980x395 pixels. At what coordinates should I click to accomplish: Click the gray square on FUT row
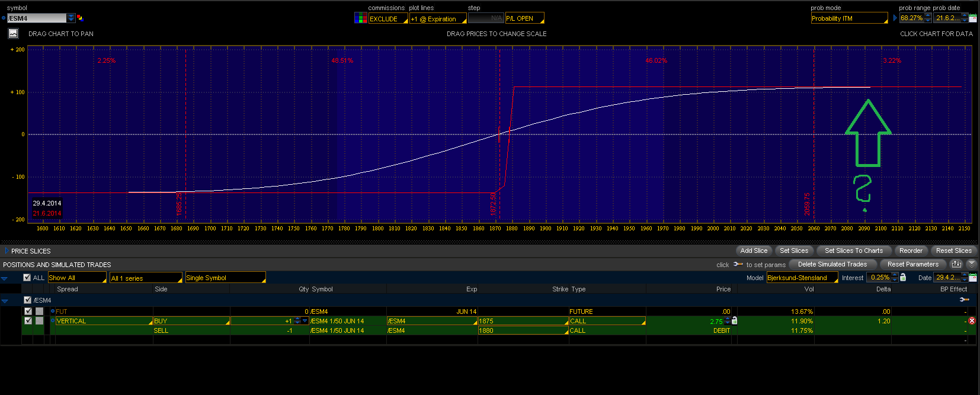39,311
